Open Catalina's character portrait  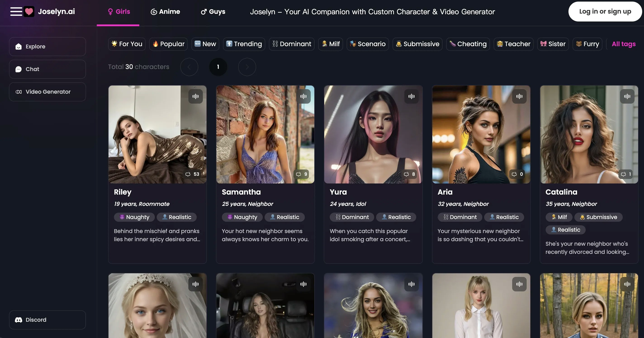589,134
